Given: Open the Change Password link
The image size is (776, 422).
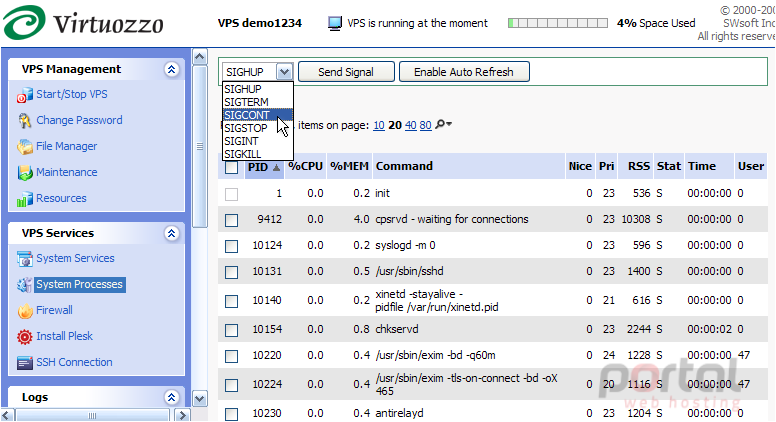Looking at the screenshot, I should point(79,120).
